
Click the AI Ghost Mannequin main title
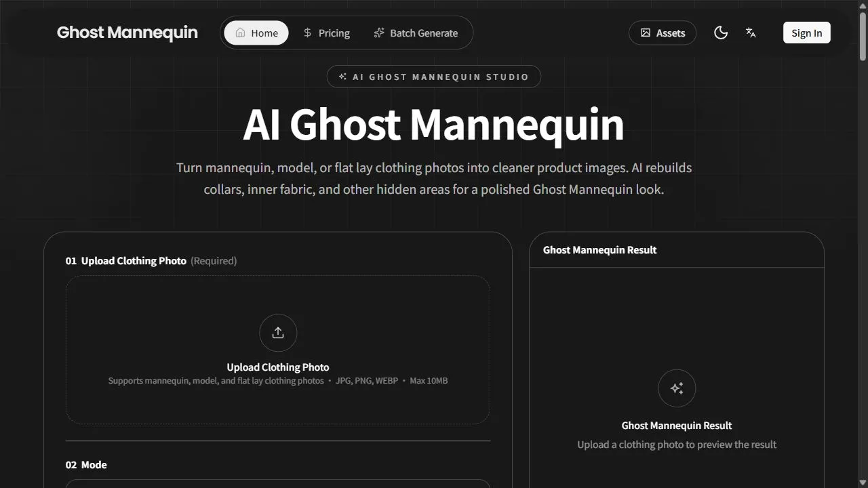(434, 125)
